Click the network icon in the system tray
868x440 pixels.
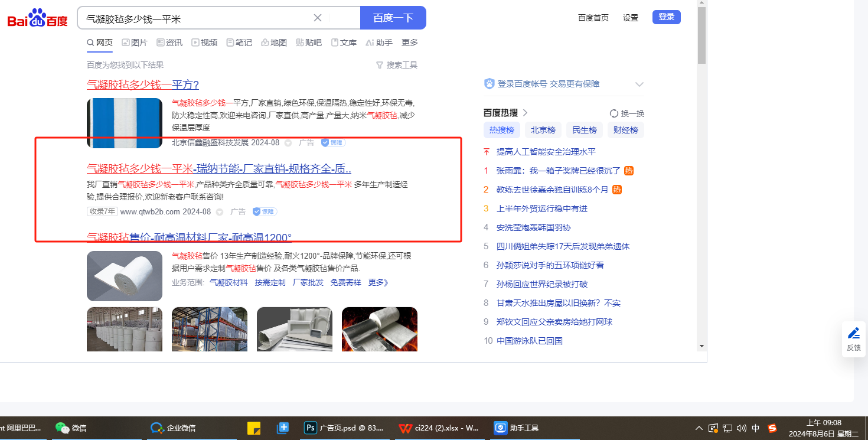(727, 428)
